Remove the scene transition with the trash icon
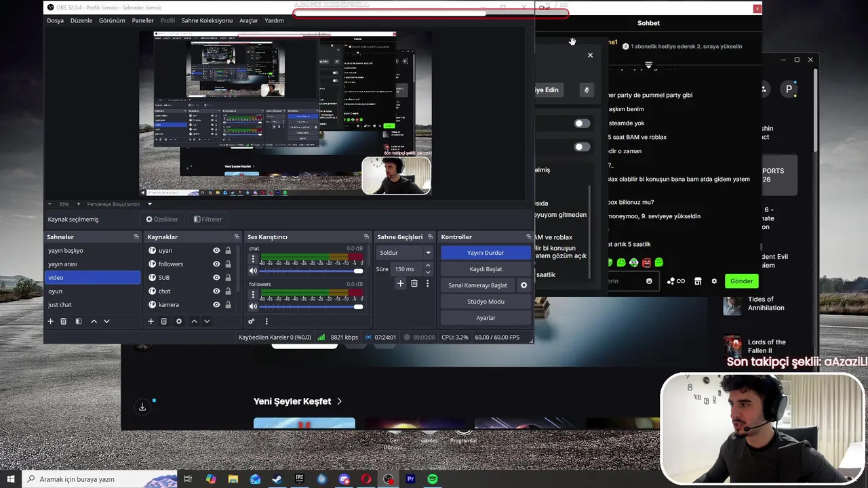This screenshot has width=868, height=488. [414, 283]
